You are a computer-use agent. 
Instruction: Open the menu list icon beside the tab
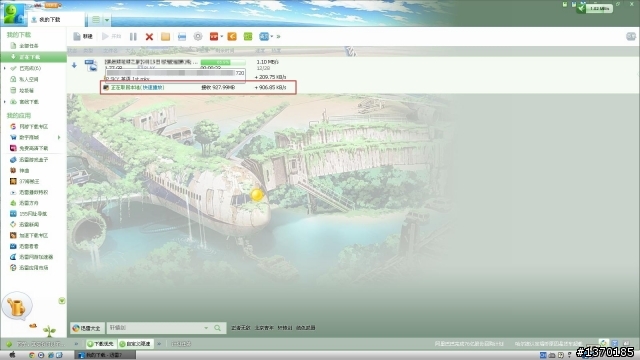[x=96, y=20]
